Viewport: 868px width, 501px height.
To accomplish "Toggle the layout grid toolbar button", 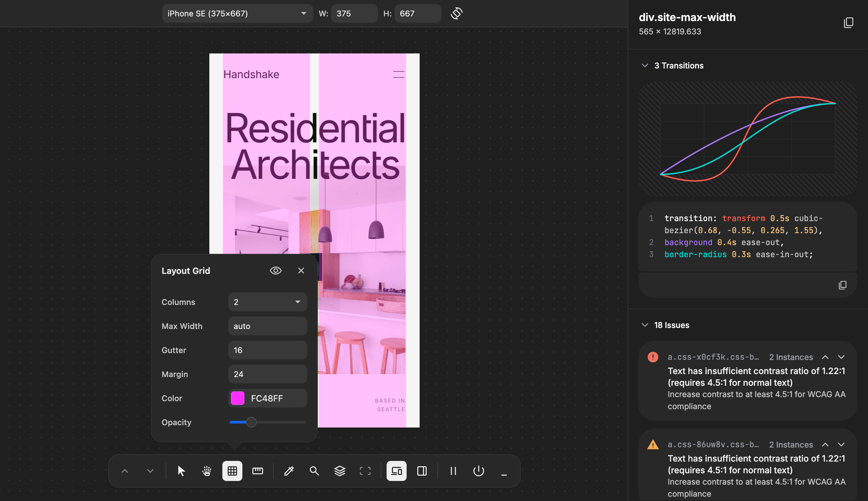I will (232, 471).
